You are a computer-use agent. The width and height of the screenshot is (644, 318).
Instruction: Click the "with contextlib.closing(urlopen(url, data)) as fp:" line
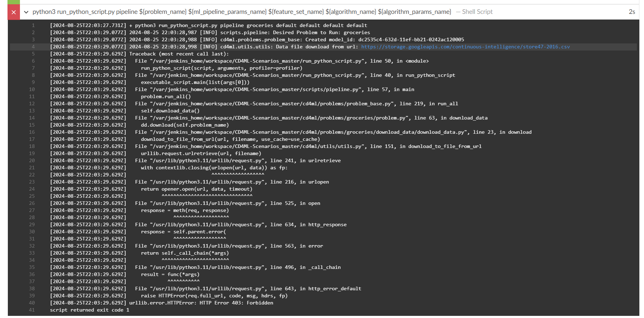click(x=214, y=168)
